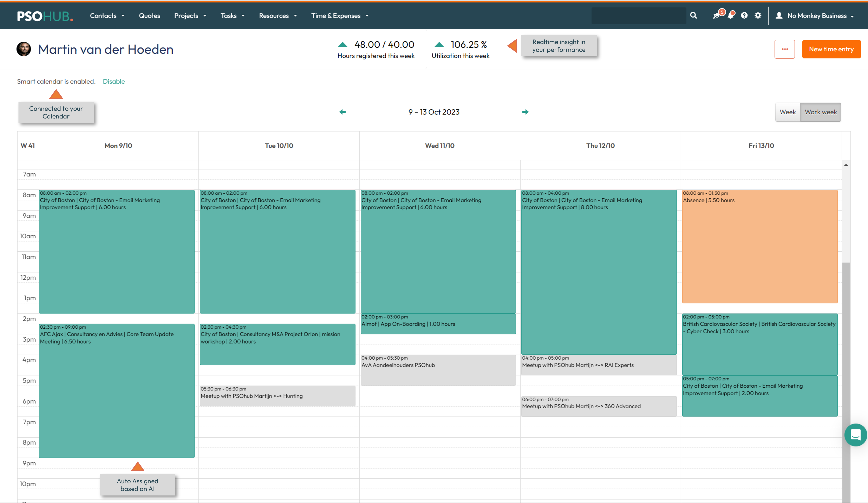Open the search icon in the top bar
Image resolution: width=868 pixels, height=503 pixels.
click(x=693, y=15)
